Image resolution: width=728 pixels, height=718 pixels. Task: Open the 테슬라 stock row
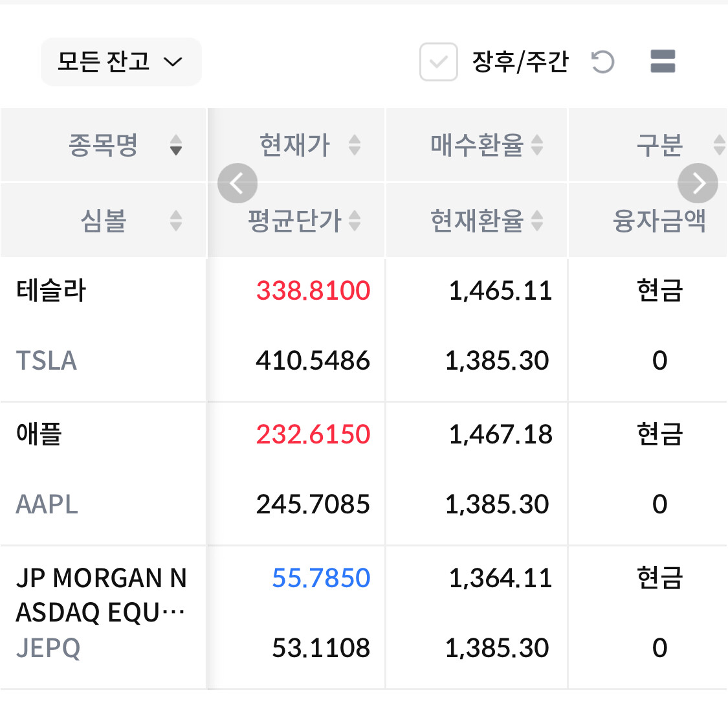point(52,291)
